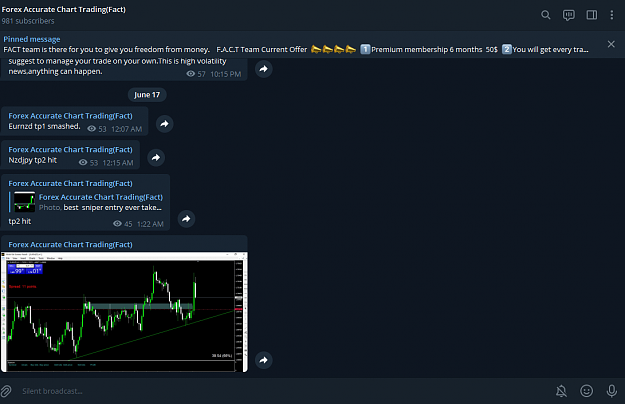The image size is (625, 404).
Task: Open channel search with magnifier icon
Action: coord(545,15)
